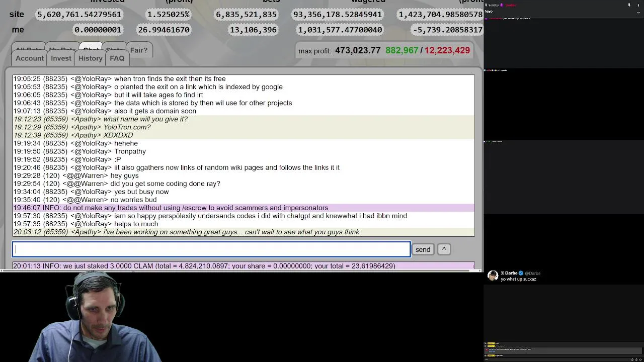This screenshot has width=644, height=362.
Task: Click my profit value -5,739.20858317
Action: pyautogui.click(x=447, y=30)
